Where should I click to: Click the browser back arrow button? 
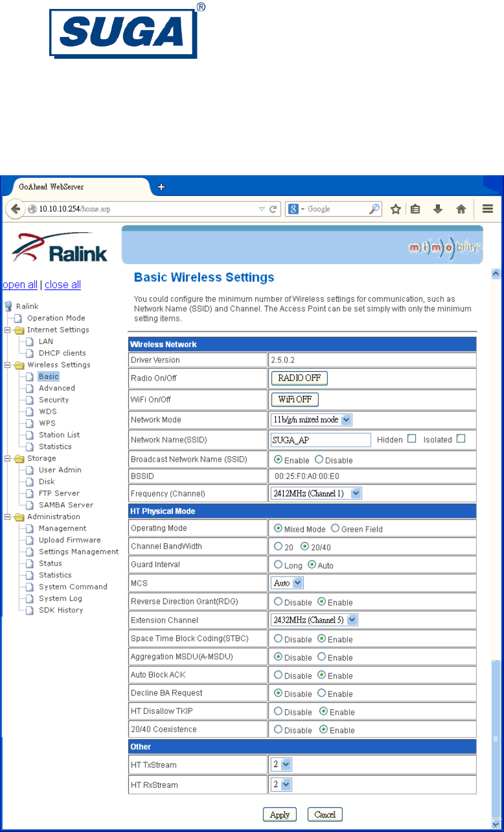(x=15, y=209)
